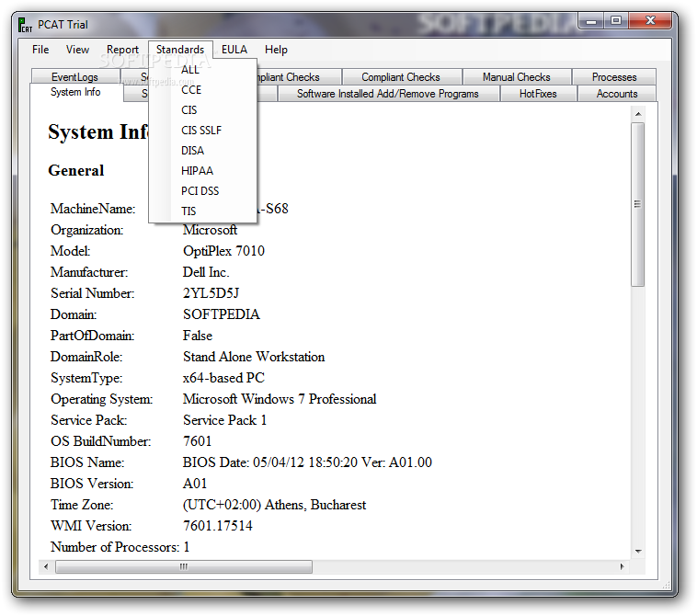Click the WMI version '7601.17514'
The width and height of the screenshot is (697, 616).
[x=217, y=526]
